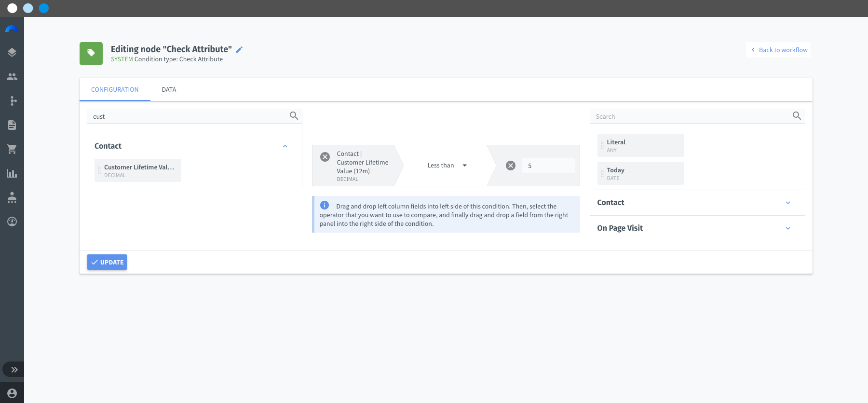The image size is (868, 403).
Task: Expand the sidebar with double-chevron button
Action: (13, 370)
